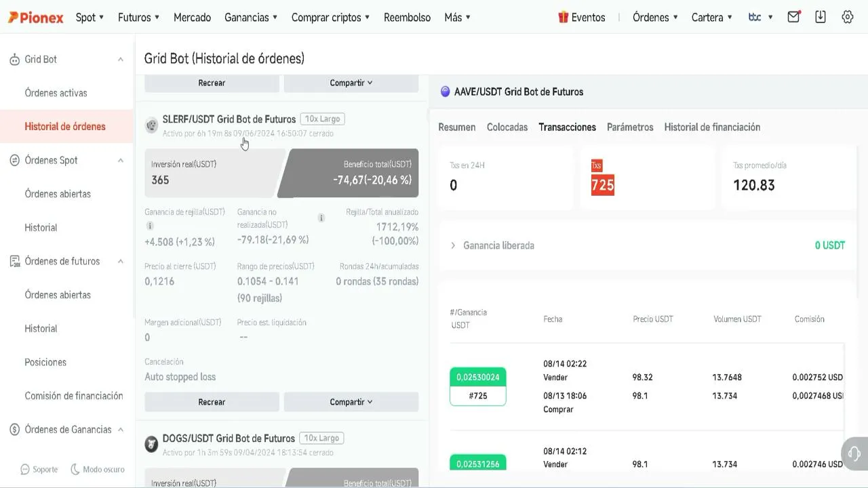Open the Más dropdown menu
868x488 pixels.
[458, 18]
